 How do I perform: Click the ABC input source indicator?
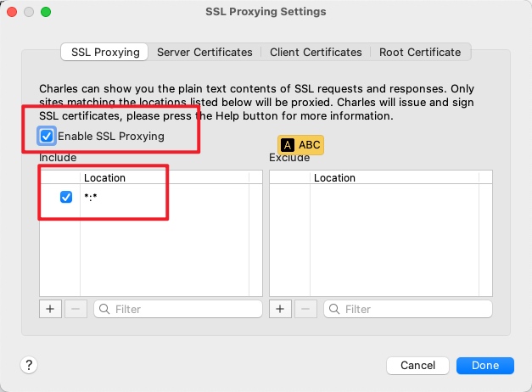pyautogui.click(x=300, y=145)
